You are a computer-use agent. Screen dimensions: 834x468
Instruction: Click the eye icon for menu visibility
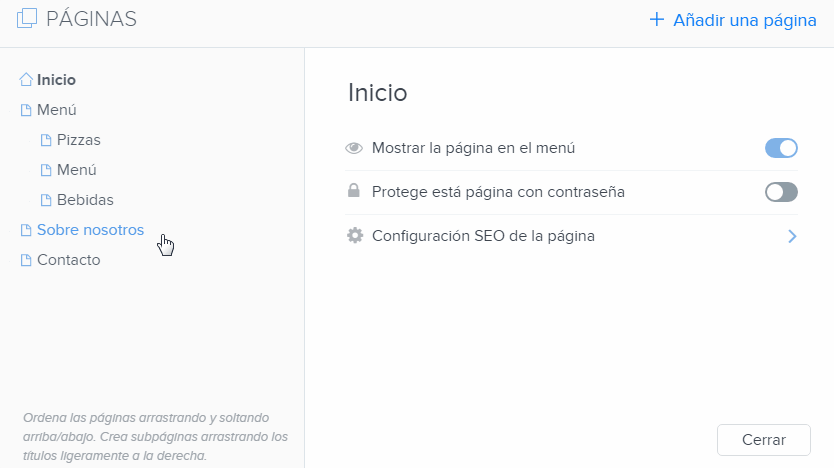[353, 148]
